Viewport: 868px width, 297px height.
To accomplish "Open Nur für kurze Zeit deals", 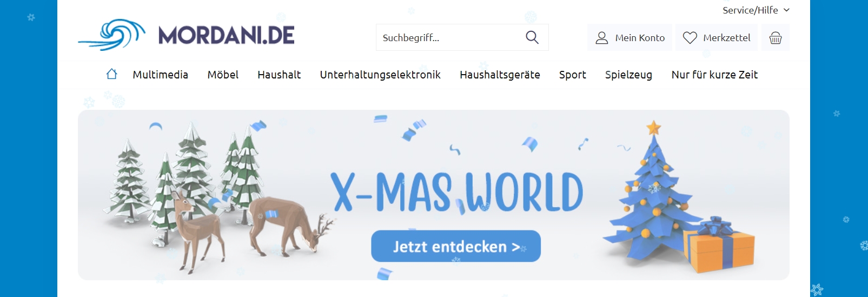I will (x=714, y=75).
